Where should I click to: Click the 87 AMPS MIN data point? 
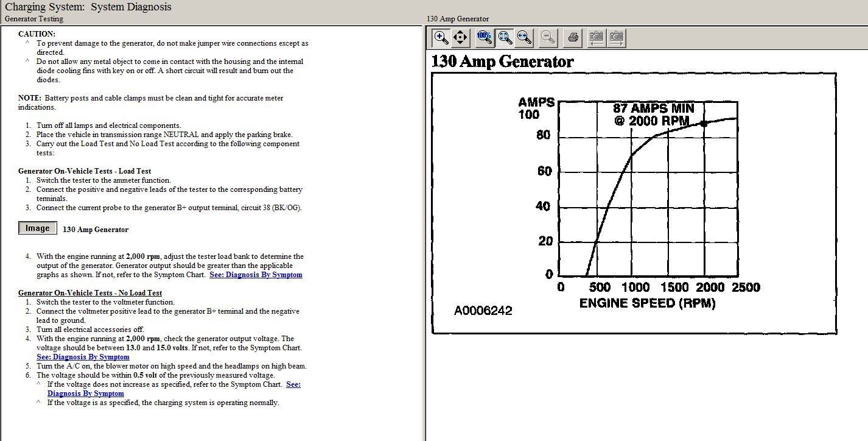704,123
